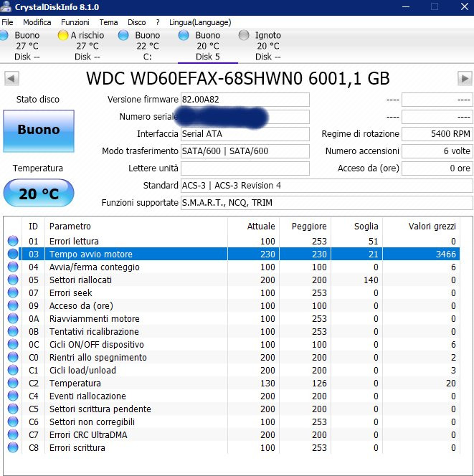Click status icon for Settori non corregibili row
This screenshot has width=474, height=476.
click(x=13, y=422)
